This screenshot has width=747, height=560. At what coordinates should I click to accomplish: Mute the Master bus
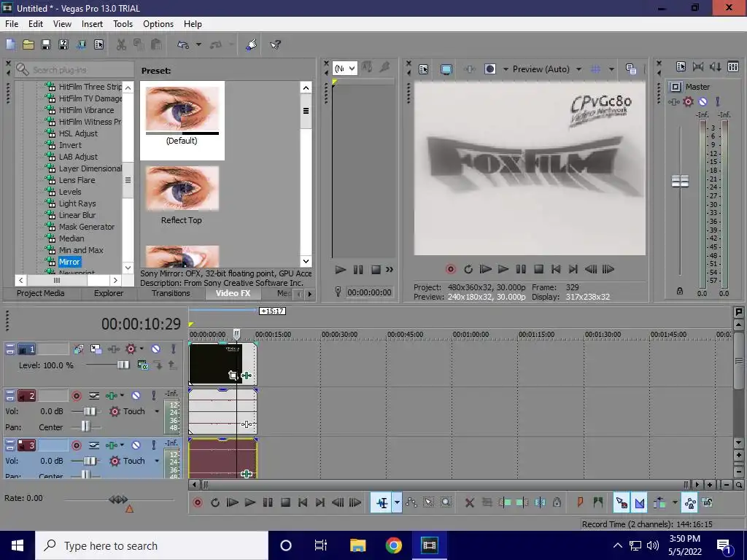[x=703, y=101]
